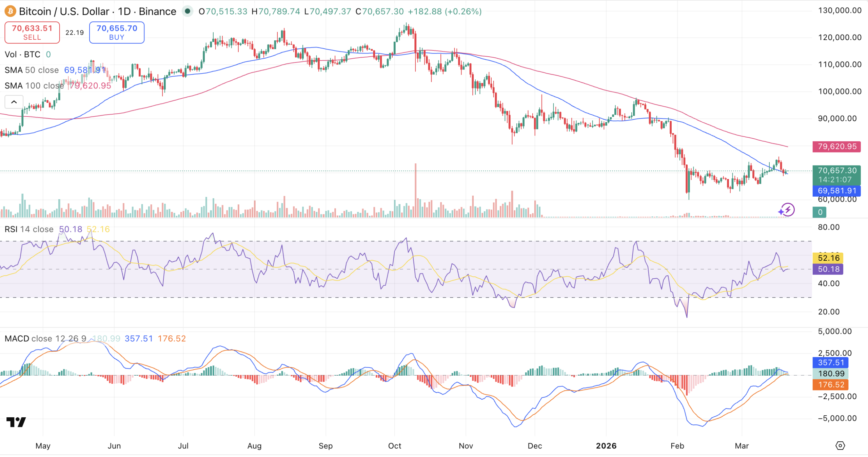Select the BUY button priced 70,655.70

pos(117,32)
